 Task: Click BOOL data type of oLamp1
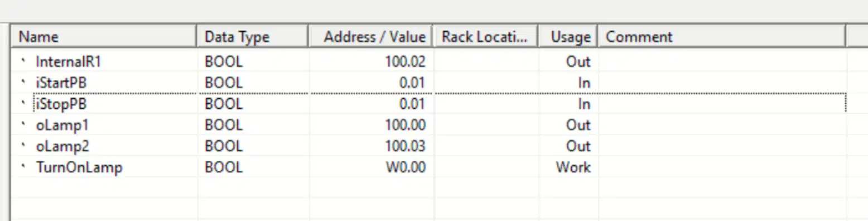224,124
